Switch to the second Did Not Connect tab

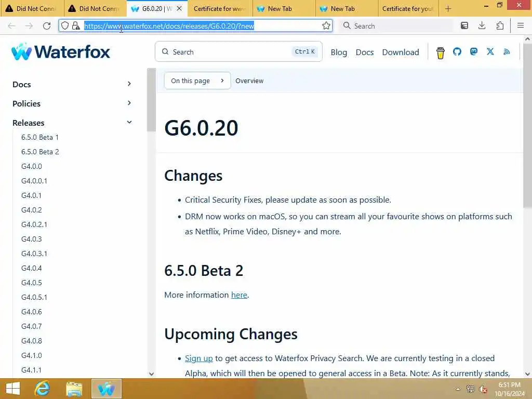pyautogui.click(x=95, y=8)
